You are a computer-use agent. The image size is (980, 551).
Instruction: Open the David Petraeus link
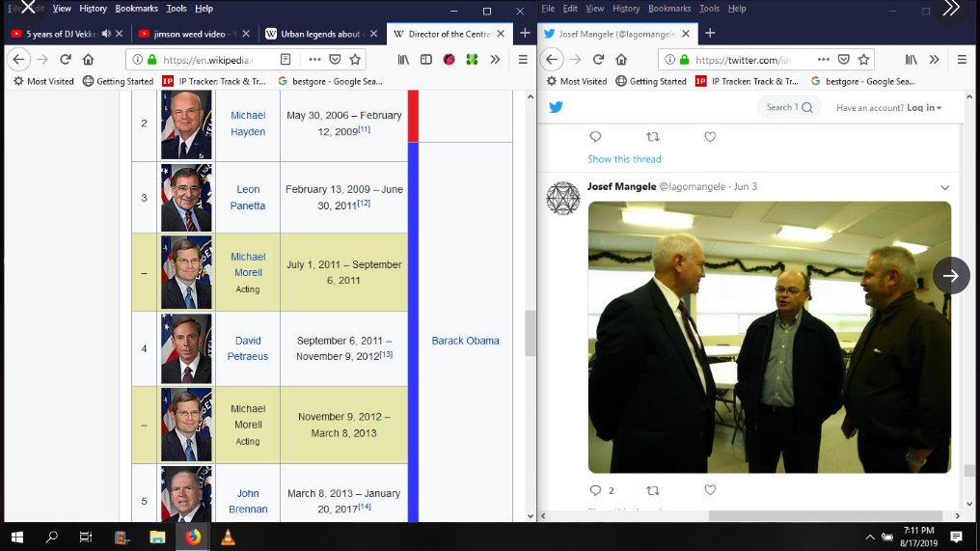pos(248,348)
